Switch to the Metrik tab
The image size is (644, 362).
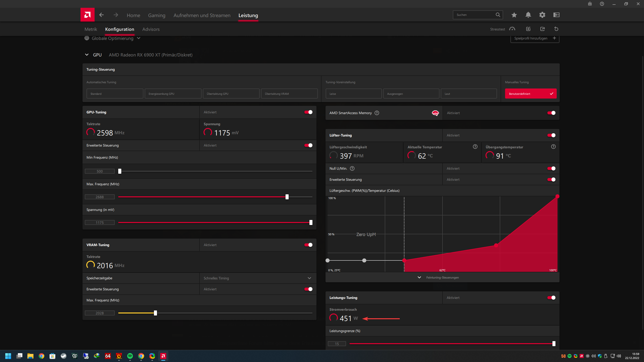(91, 29)
